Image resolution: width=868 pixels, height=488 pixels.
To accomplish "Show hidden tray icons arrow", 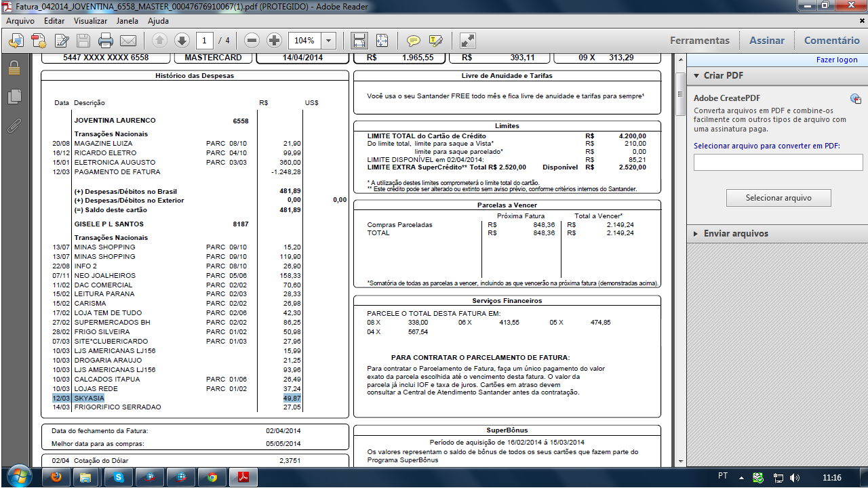I will (743, 477).
